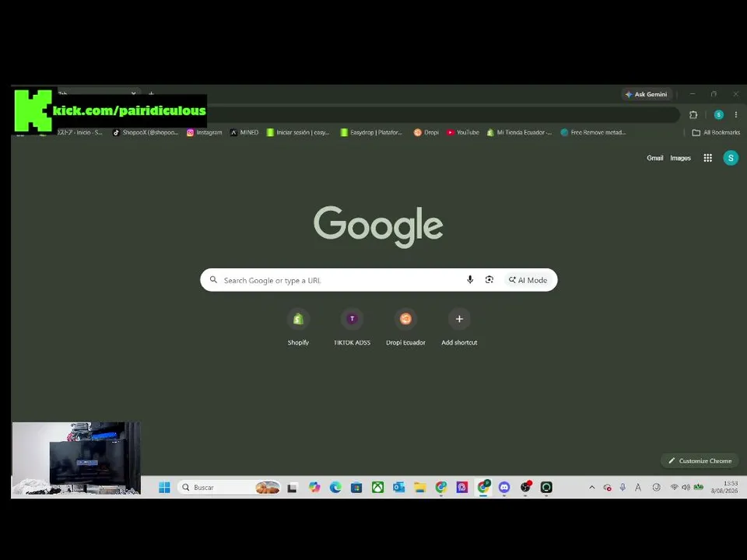This screenshot has width=747, height=560.
Task: Click the microphone icon in system tray
Action: coord(622,487)
